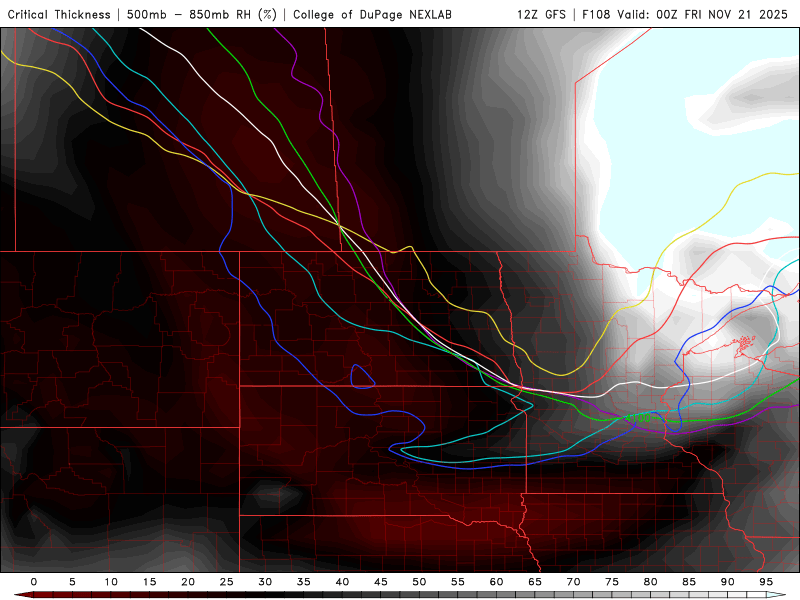Image resolution: width=800 pixels, height=600 pixels.
Task: Click the "65" color scale label
Action: tap(535, 582)
